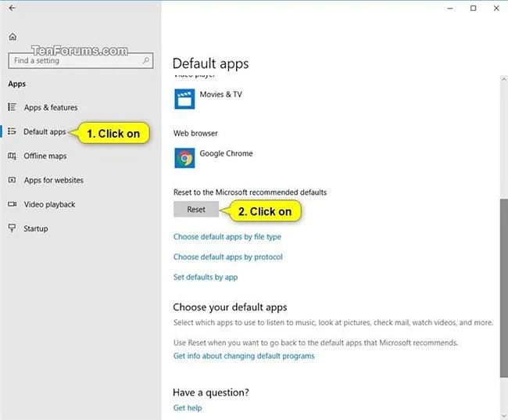This screenshot has width=508, height=420.
Task: Open Choose default apps by file type
Action: (227, 237)
